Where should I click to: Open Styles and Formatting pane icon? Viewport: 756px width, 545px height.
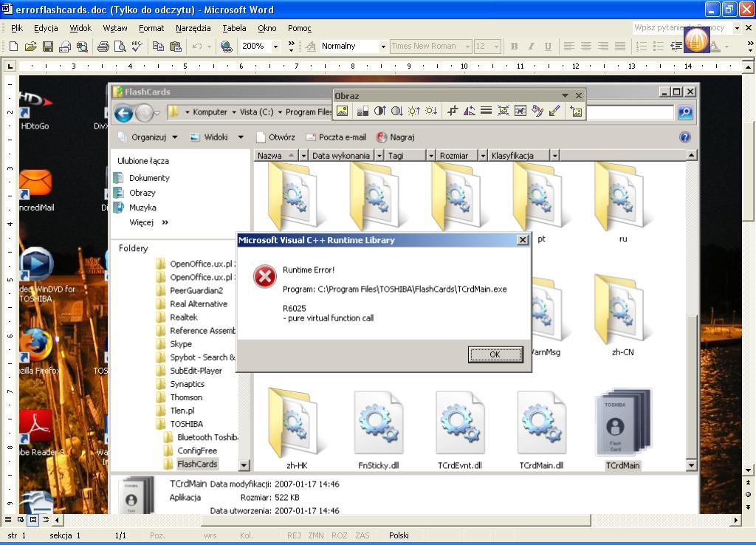[x=311, y=47]
